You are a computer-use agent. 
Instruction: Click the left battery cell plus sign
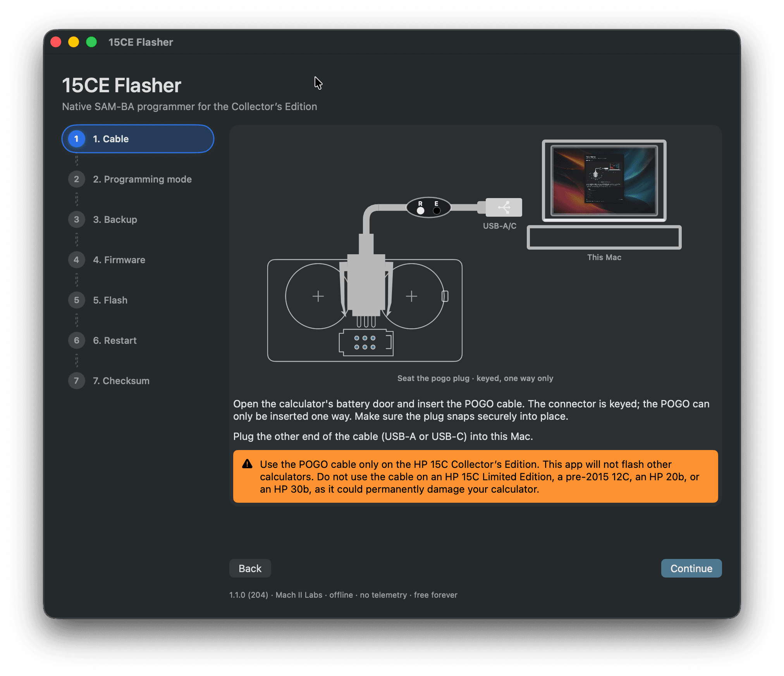[x=318, y=296]
